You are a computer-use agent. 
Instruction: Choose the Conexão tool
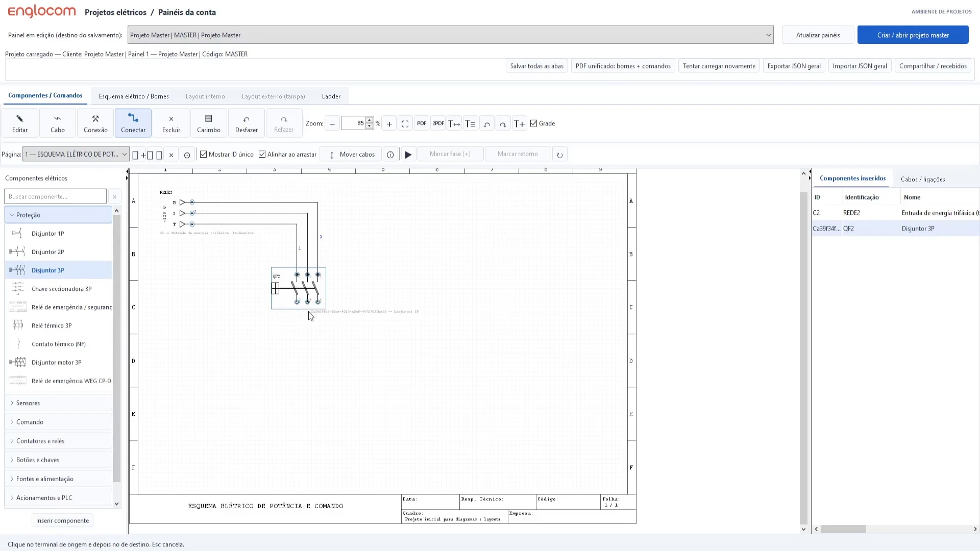point(95,123)
